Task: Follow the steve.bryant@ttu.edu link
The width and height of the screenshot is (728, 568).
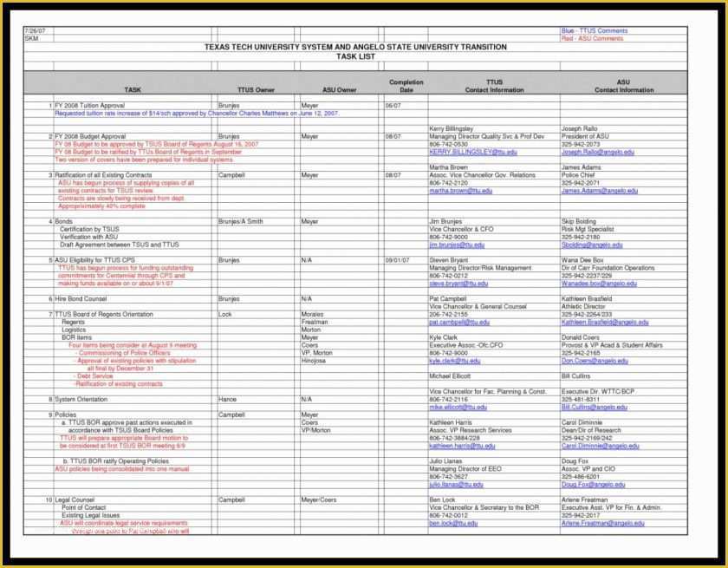Action: pos(458,284)
